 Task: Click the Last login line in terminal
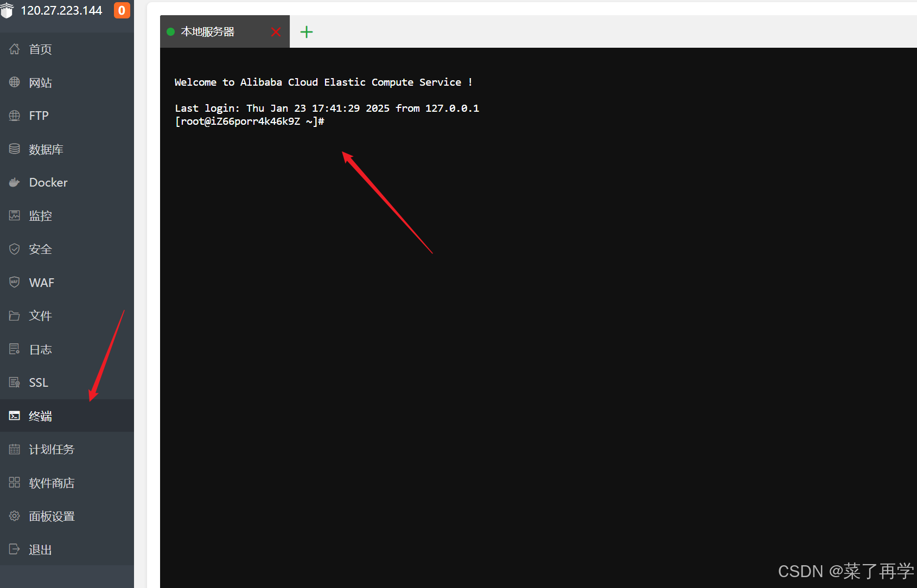pyautogui.click(x=327, y=108)
